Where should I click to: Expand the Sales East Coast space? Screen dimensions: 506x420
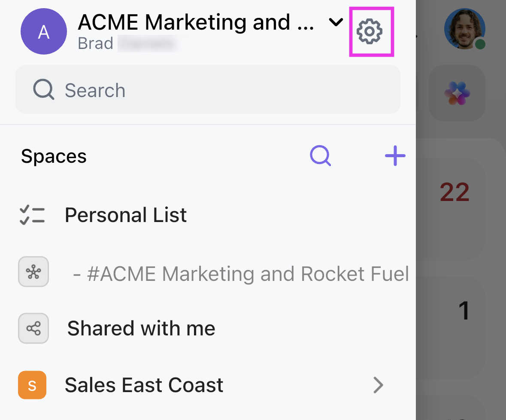378,385
